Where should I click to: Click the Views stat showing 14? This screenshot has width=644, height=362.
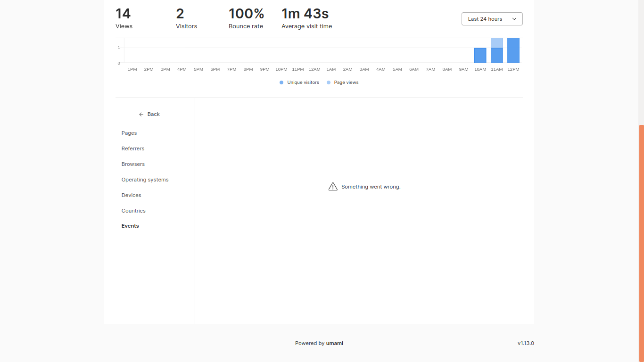coord(124,18)
